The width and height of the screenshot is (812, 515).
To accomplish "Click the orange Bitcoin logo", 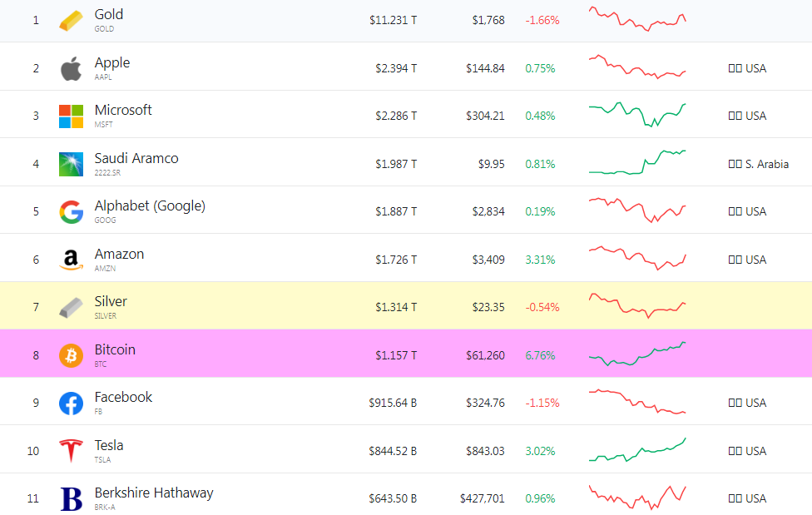I will pyautogui.click(x=71, y=355).
